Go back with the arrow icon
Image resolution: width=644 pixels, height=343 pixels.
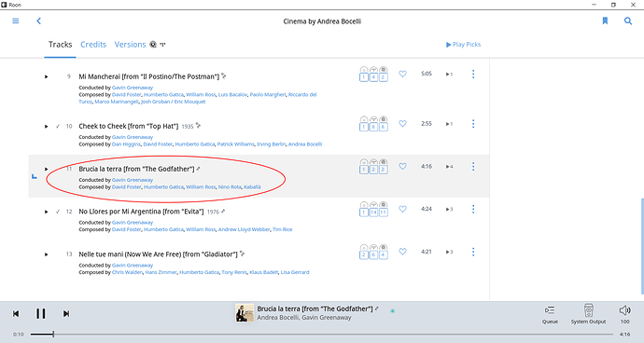click(x=38, y=21)
